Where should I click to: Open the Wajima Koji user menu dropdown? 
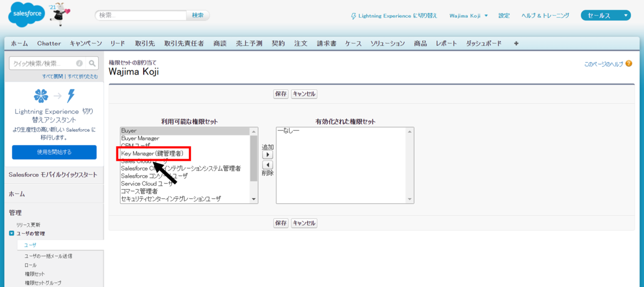point(469,16)
